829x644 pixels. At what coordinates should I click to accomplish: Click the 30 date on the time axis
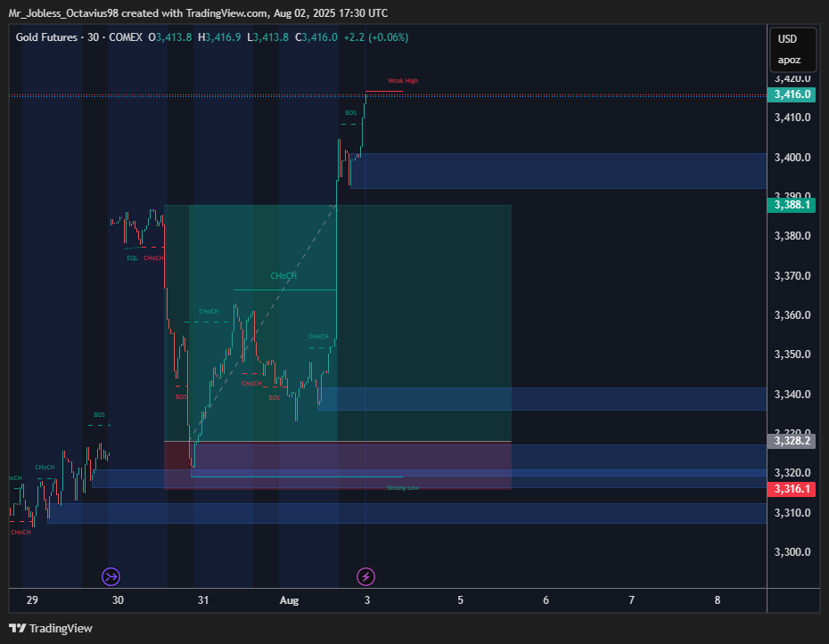click(118, 600)
